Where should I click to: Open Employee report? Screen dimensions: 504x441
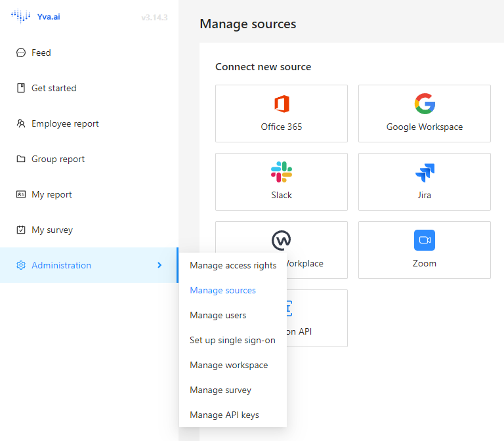(x=89, y=123)
